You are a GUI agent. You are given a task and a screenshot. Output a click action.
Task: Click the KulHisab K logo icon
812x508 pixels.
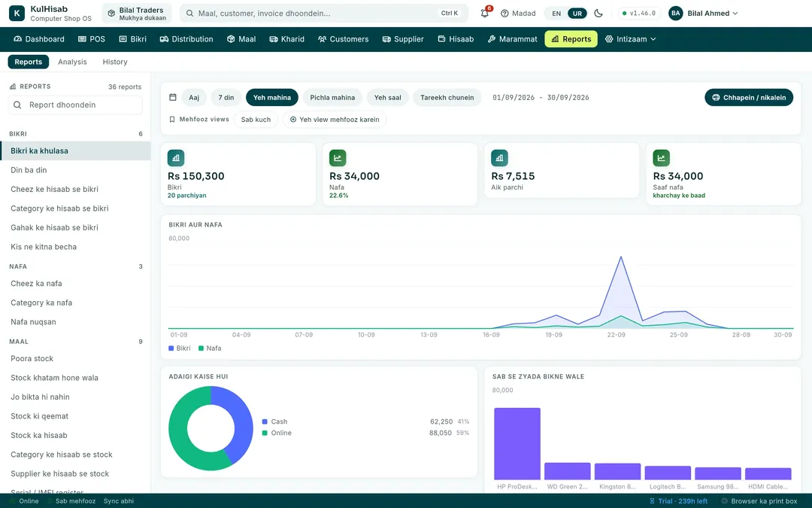point(17,14)
